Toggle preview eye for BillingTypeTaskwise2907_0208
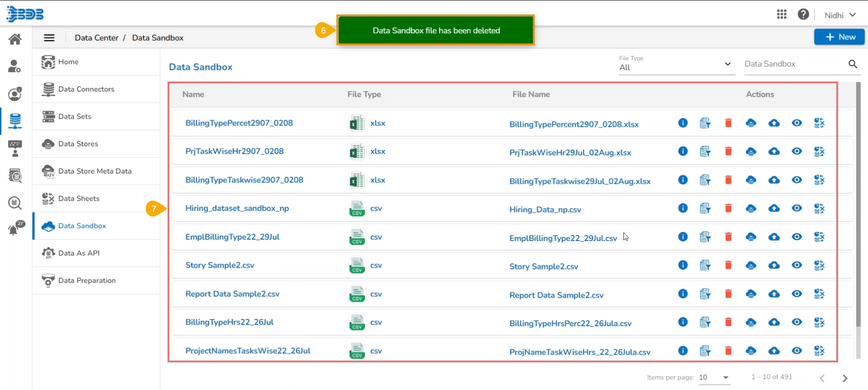 click(x=796, y=180)
